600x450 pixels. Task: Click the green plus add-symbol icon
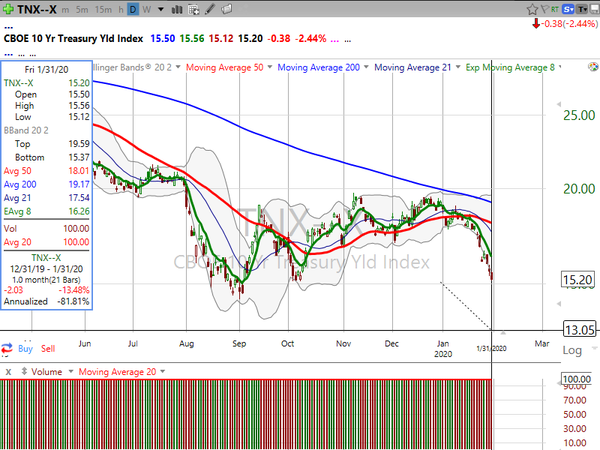click(x=8, y=9)
